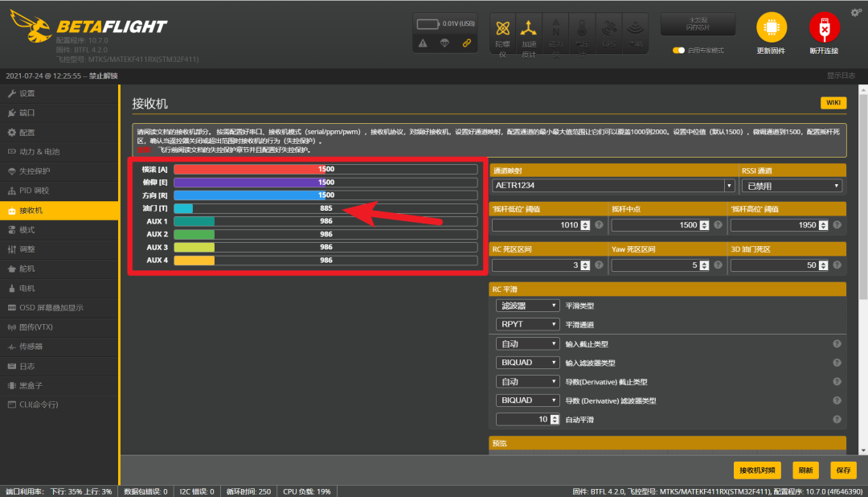This screenshot has height=497, width=868.
Task: Click the 刷新 refresh button
Action: pos(805,470)
